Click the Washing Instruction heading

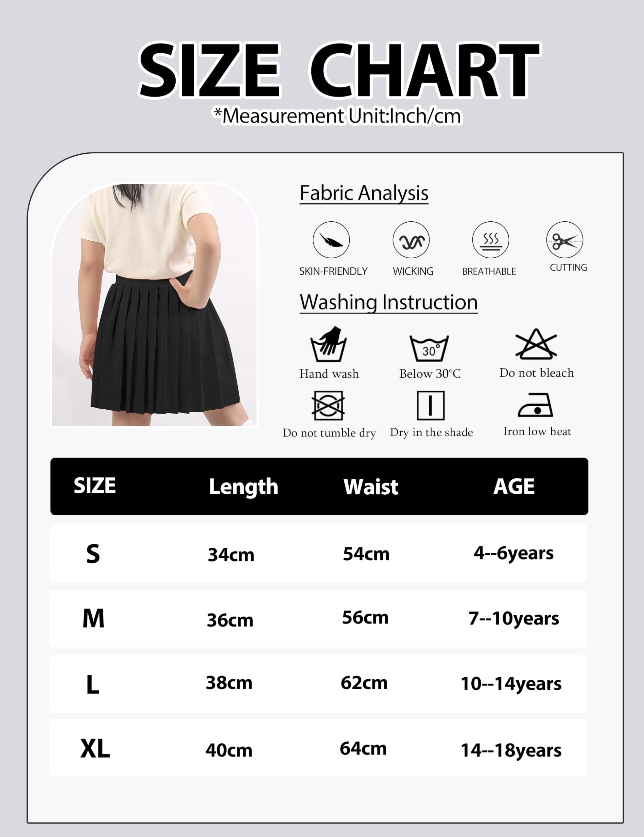point(389,302)
